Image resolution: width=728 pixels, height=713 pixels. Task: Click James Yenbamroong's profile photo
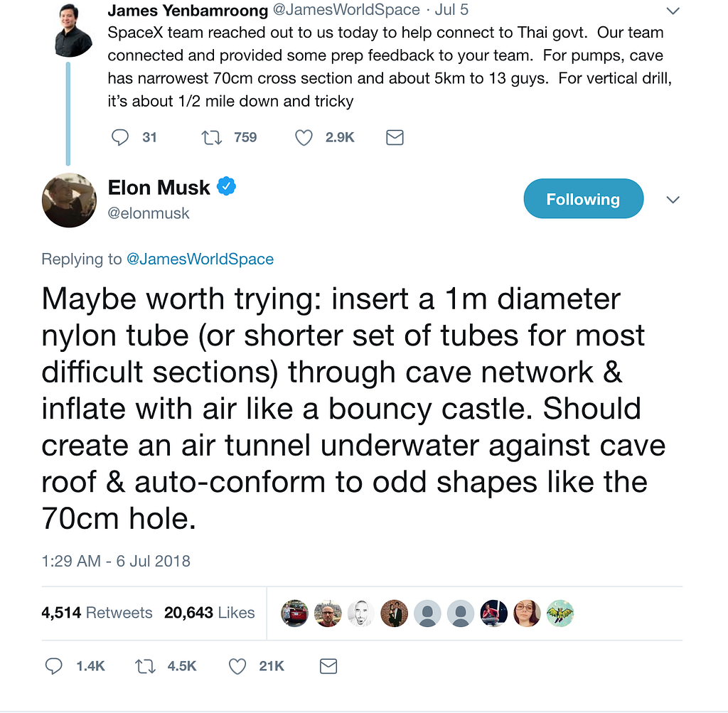tap(73, 29)
